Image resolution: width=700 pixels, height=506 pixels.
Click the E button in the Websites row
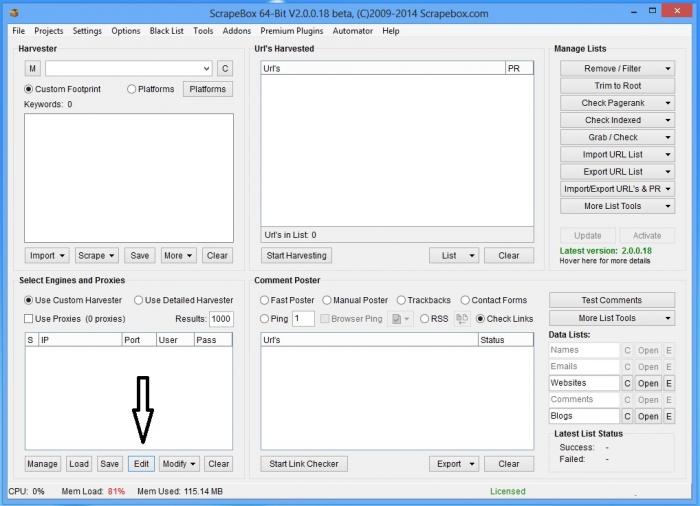668,383
